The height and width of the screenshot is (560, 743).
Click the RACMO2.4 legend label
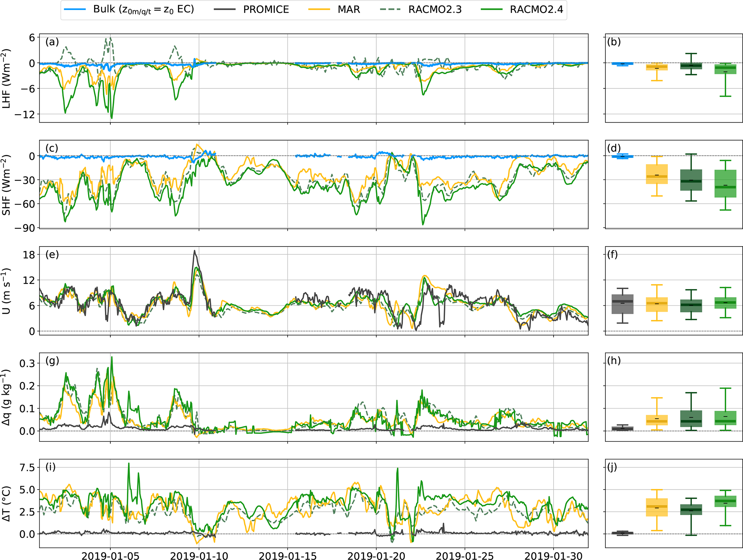tap(536, 9)
